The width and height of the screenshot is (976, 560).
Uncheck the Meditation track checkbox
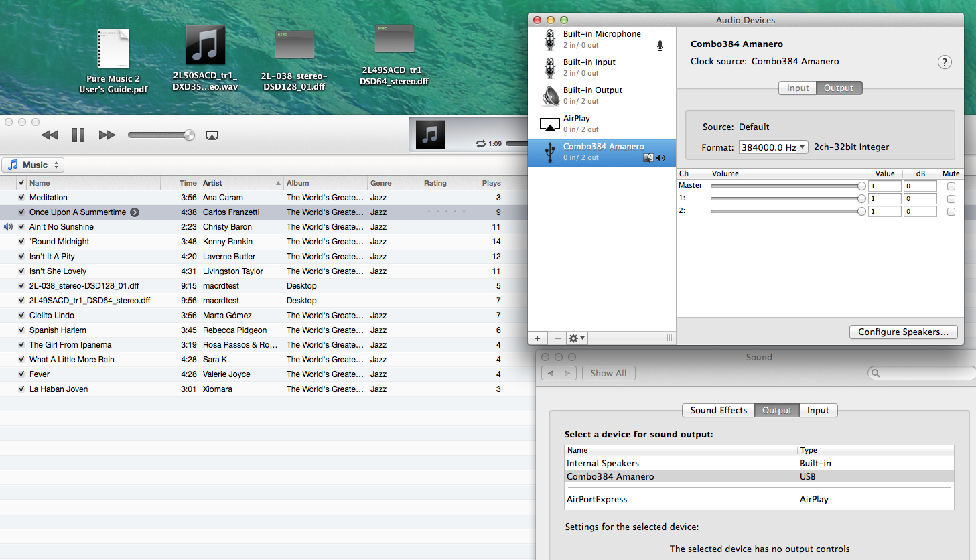click(21, 198)
